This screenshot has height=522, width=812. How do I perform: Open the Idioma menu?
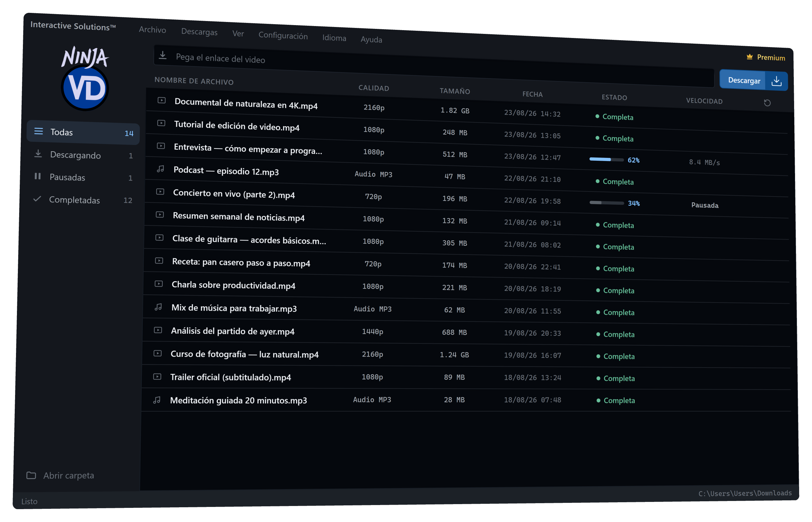click(x=334, y=38)
